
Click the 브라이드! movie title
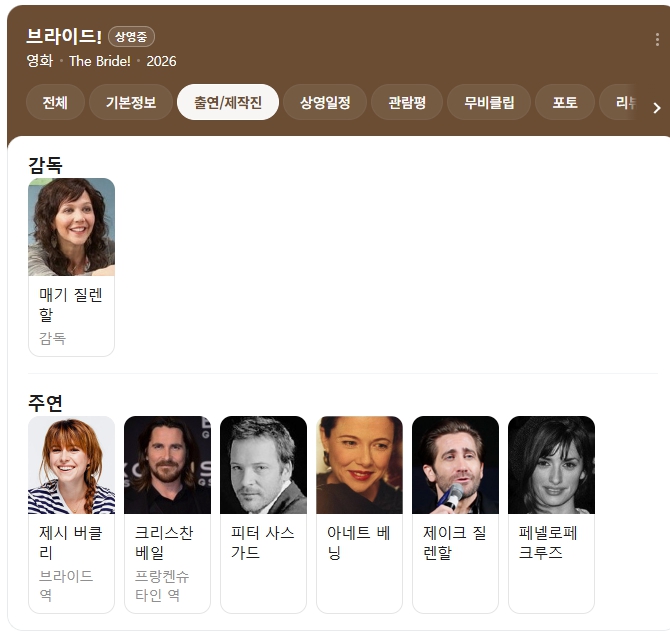tap(64, 36)
